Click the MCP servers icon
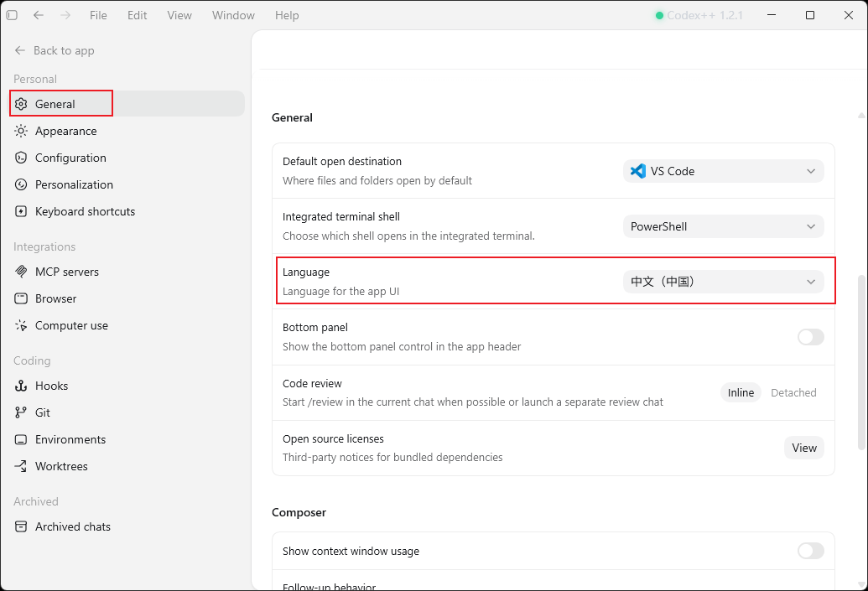Viewport: 868px width, 591px height. point(21,272)
